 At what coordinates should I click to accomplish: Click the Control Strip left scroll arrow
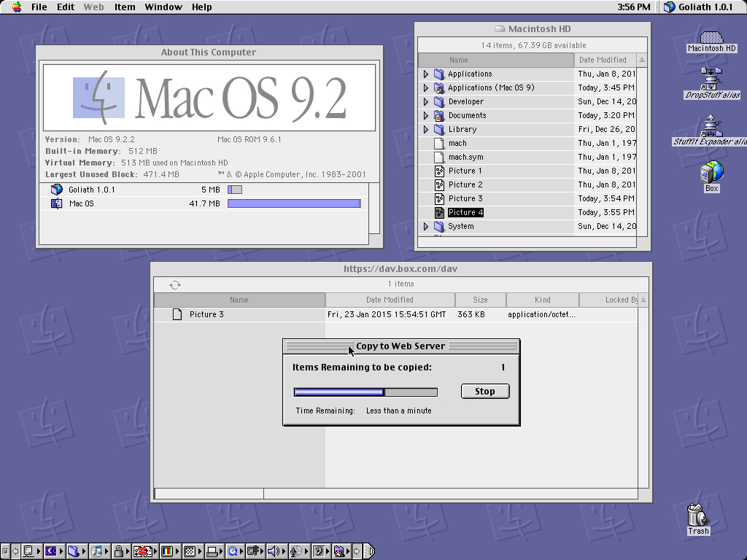pos(16,551)
